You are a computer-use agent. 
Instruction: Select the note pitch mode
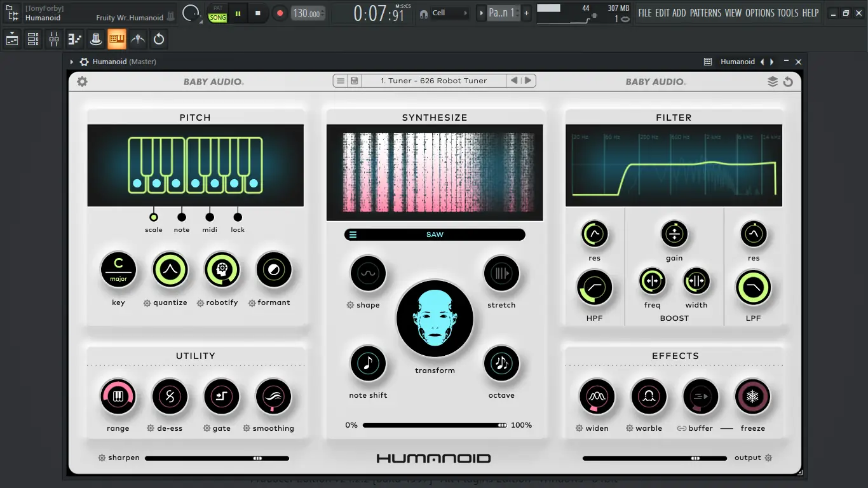(182, 217)
